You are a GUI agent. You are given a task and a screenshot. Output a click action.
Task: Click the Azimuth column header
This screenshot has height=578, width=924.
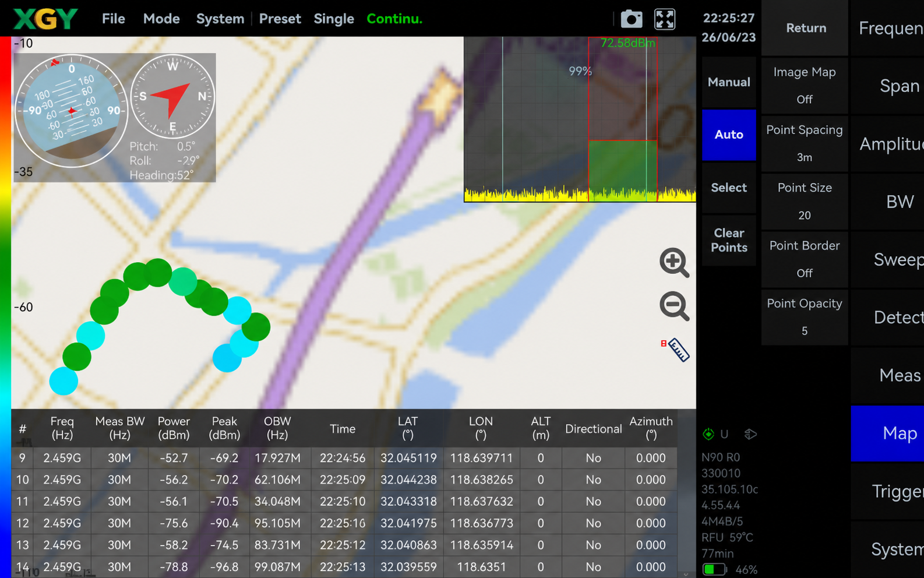tap(651, 428)
